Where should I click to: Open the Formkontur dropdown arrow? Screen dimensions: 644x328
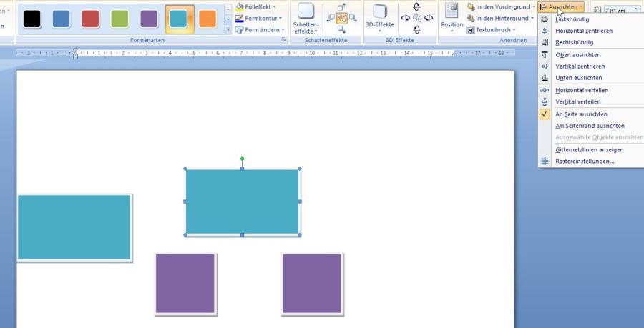(x=280, y=19)
